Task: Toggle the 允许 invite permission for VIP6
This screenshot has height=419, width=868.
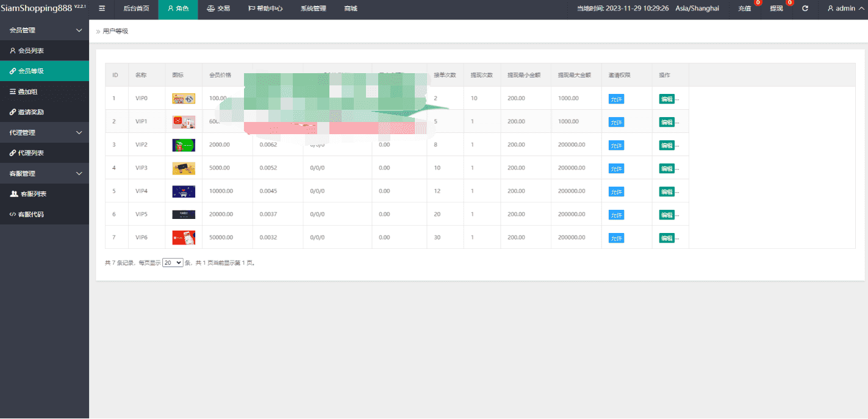Action: pyautogui.click(x=616, y=238)
